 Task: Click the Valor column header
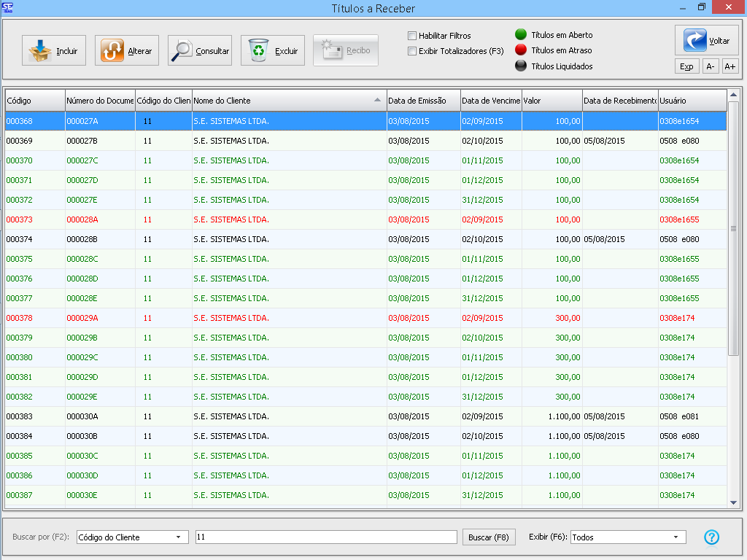(551, 100)
